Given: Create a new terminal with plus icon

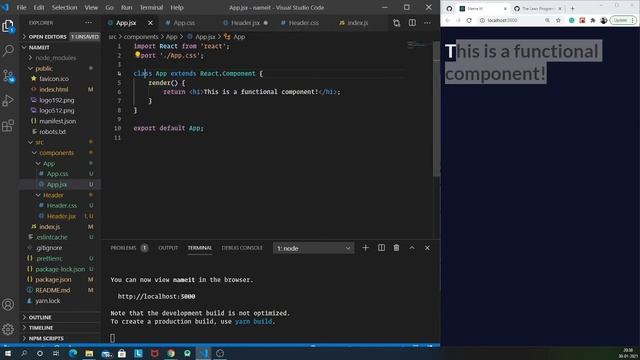Looking at the screenshot, I should pyautogui.click(x=365, y=248).
